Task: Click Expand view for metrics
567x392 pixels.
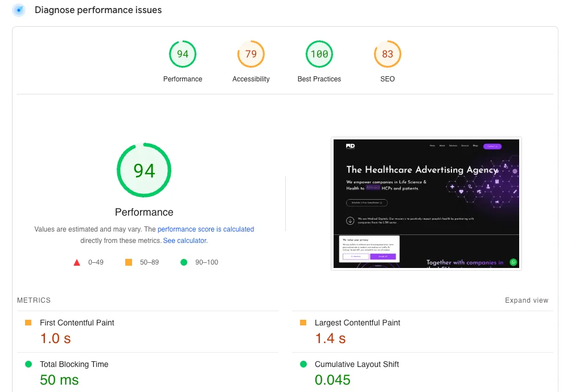Action: point(527,300)
